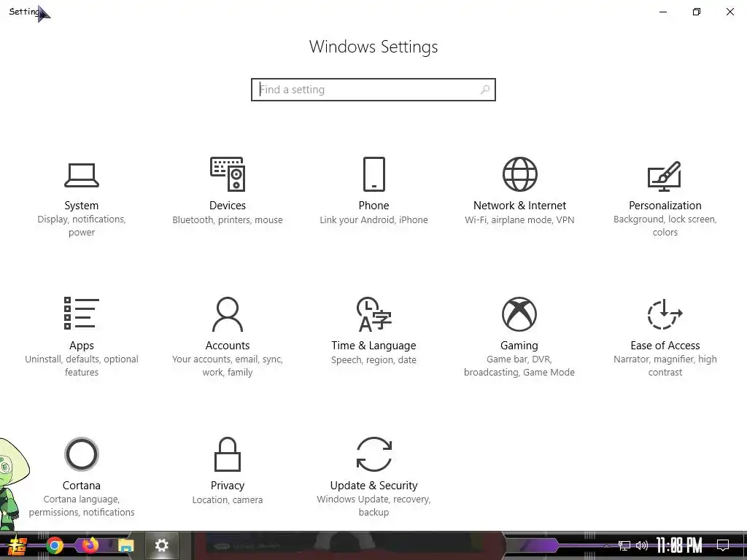This screenshot has height=560, width=747.
Task: Close the Settings window
Action: tap(729, 12)
